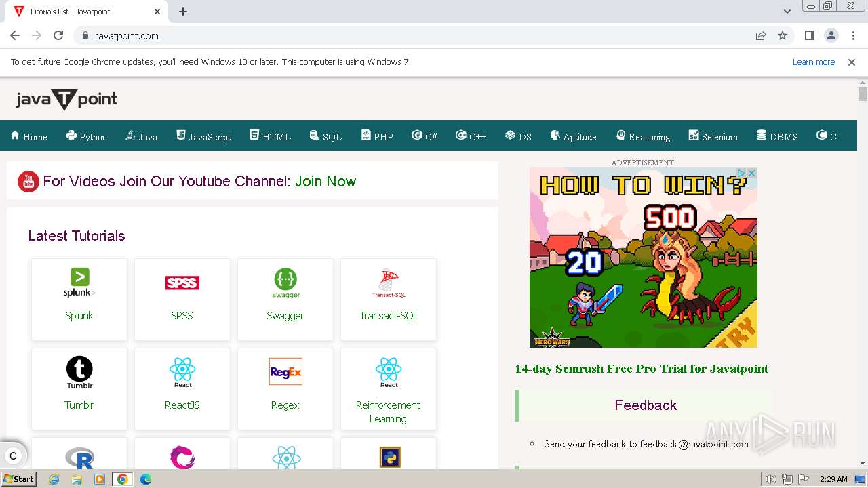The width and height of the screenshot is (868, 488).
Task: Click the Javatpoint logo
Action: pyautogui.click(x=66, y=100)
